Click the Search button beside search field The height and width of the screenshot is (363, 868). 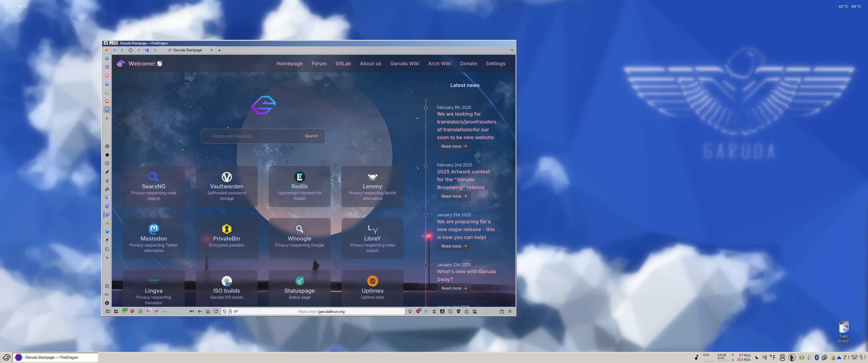click(x=311, y=136)
